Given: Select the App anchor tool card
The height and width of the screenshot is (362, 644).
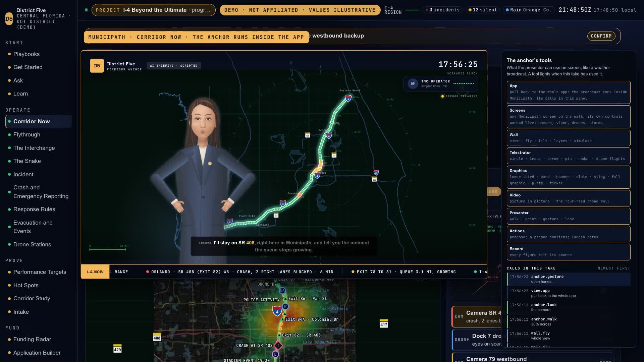Looking at the screenshot, I should pos(568,92).
